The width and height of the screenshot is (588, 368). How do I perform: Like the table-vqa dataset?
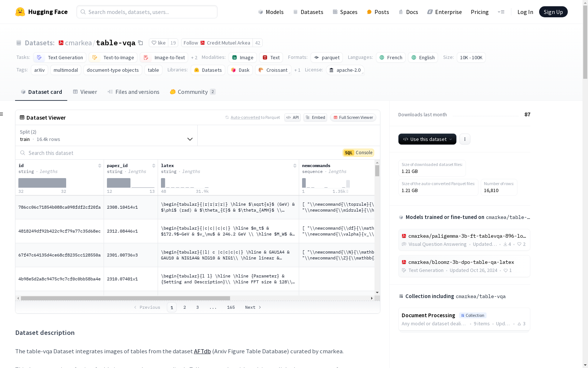(158, 43)
